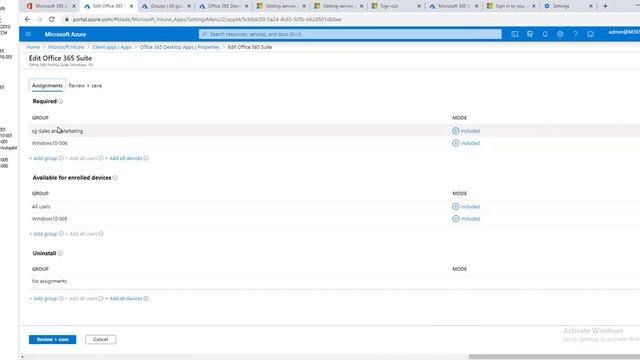Show the info tooltip beside Available for enrolled devices
Viewport: 640px width, 360px height.
coord(115,178)
